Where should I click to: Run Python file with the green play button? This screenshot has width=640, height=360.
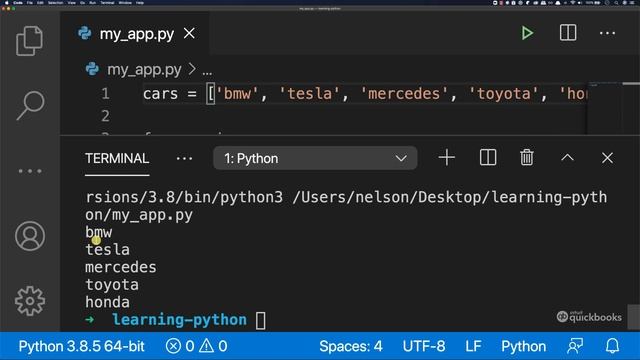(527, 33)
